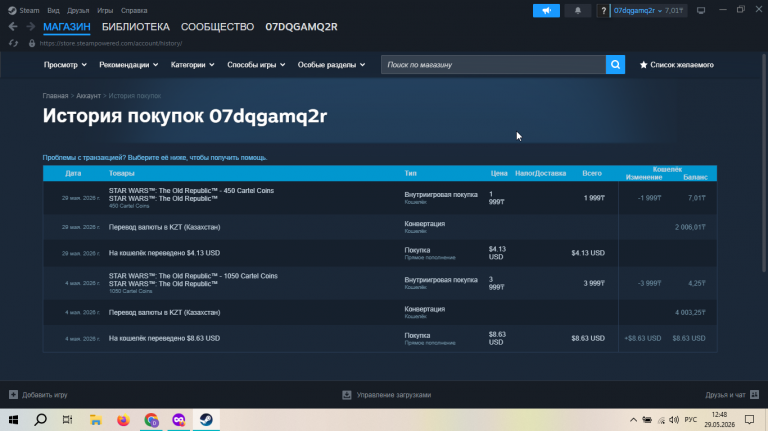The height and width of the screenshot is (431, 768).
Task: Click Друзья и чат label
Action: [725, 395]
